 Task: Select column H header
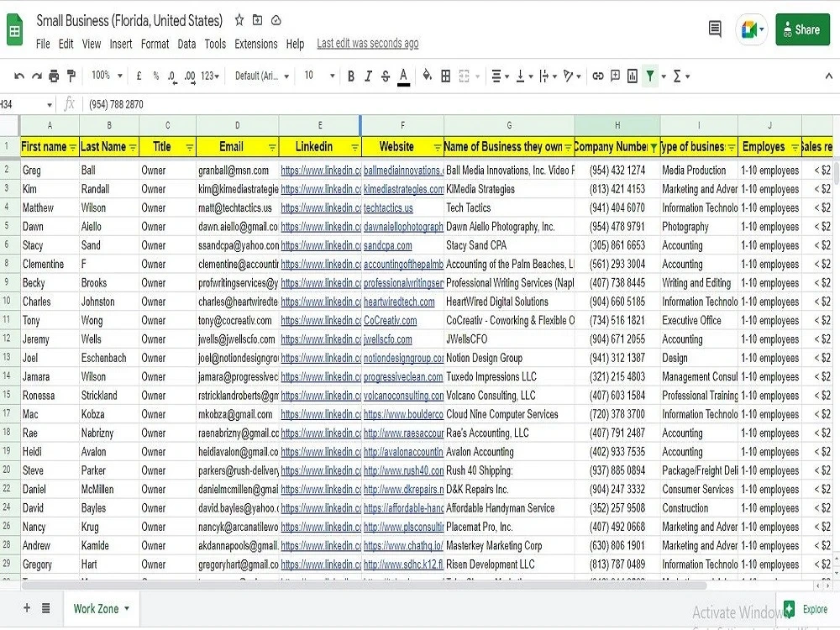point(617,125)
